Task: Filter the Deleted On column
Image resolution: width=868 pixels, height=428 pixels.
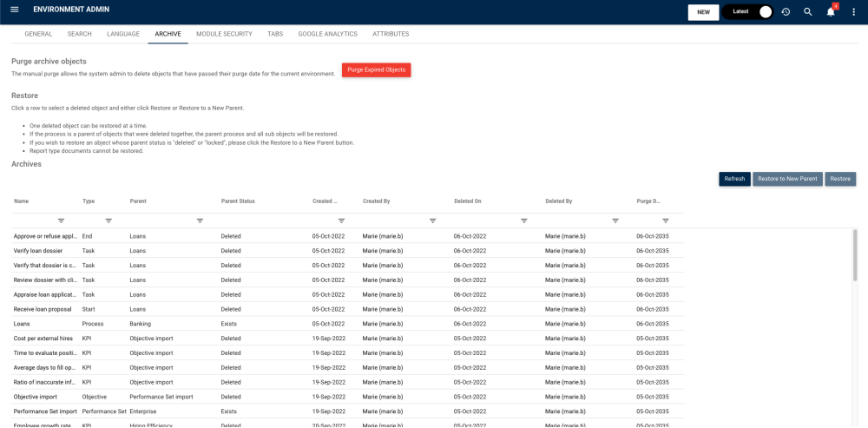Action: (524, 221)
